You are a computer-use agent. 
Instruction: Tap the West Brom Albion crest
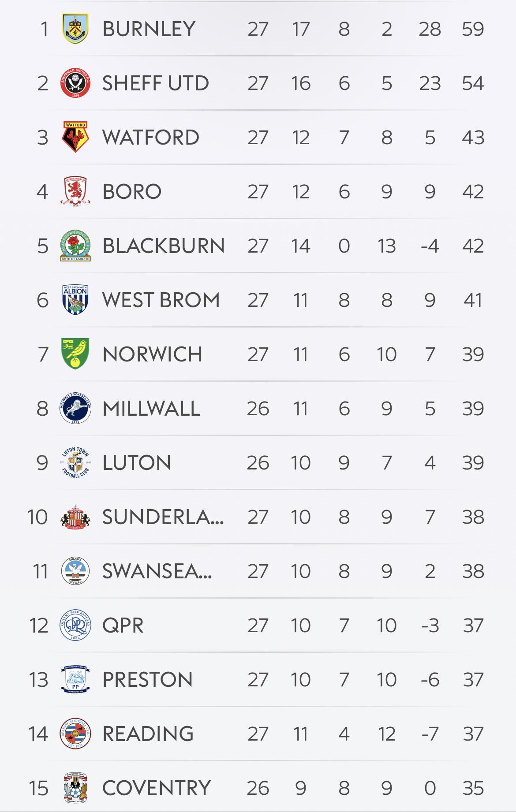click(75, 300)
